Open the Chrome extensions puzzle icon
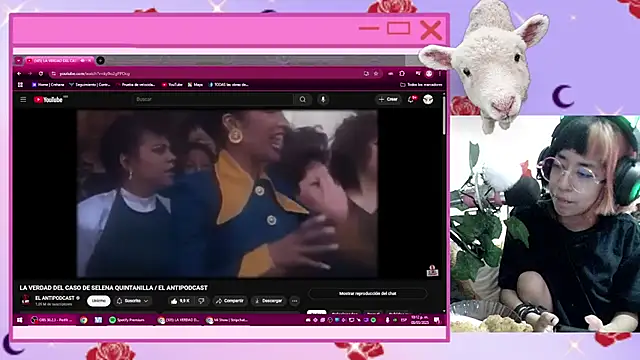 (402, 74)
